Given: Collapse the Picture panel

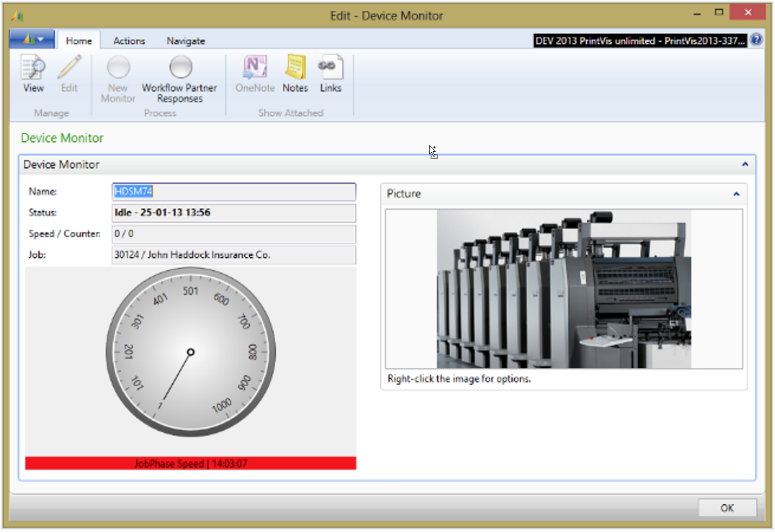Looking at the screenshot, I should click(x=736, y=194).
